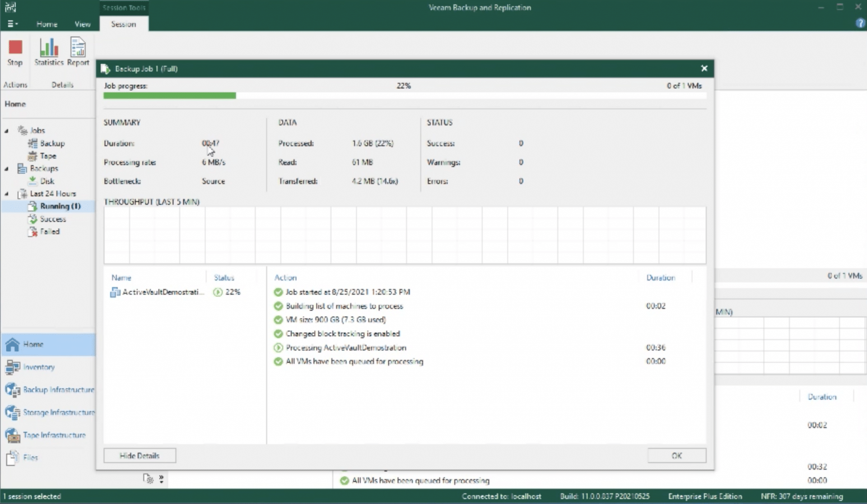
Task: Collapse the Last 24 Hours node
Action: pos(6,194)
